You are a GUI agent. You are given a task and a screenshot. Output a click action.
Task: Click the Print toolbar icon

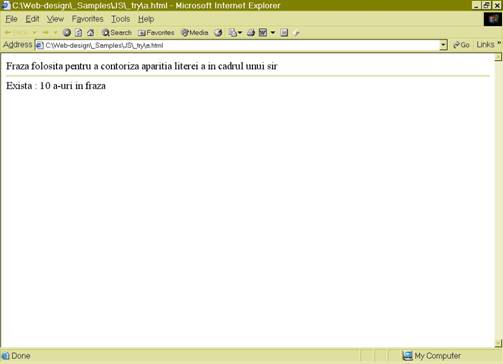point(251,33)
